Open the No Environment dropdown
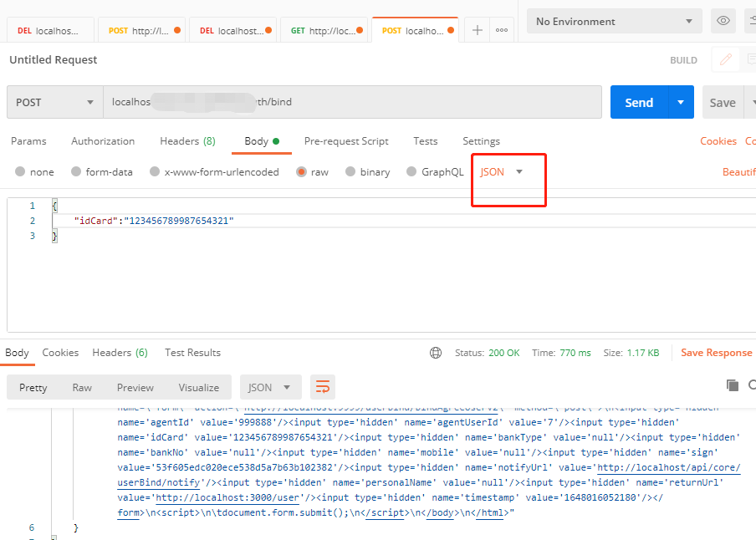756x540 pixels. [613, 21]
